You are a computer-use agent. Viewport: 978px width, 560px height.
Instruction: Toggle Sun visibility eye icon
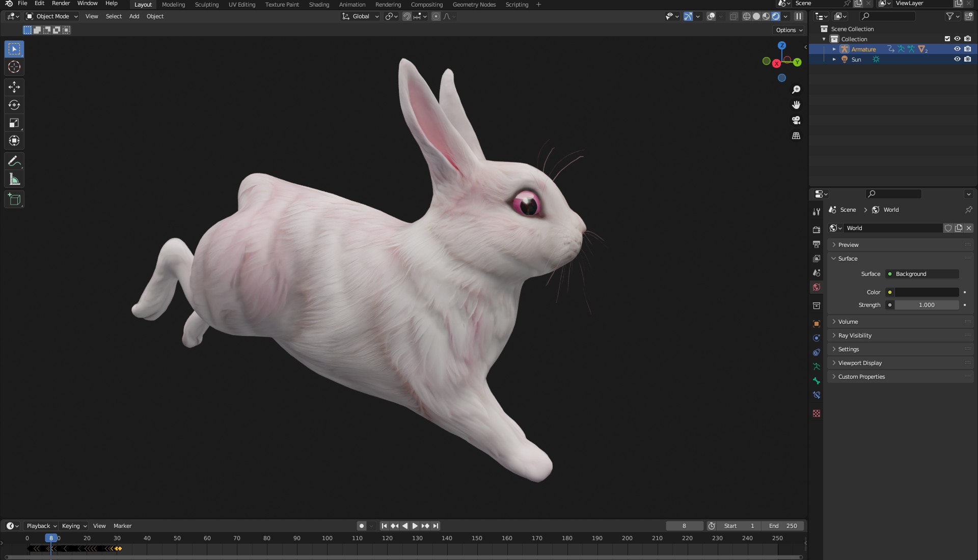957,59
